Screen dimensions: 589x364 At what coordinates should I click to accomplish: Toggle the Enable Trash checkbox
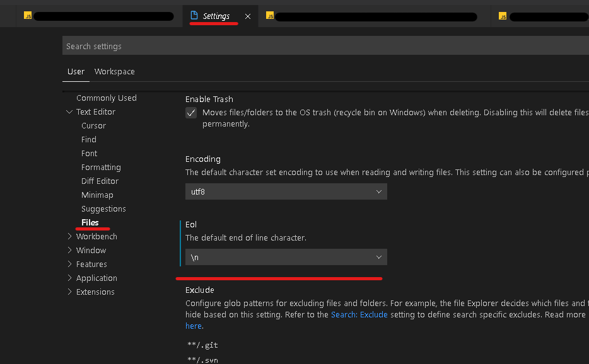click(191, 113)
